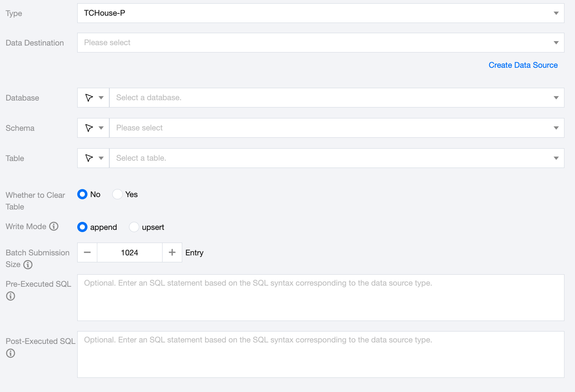The height and width of the screenshot is (392, 575).
Task: Click the Write Mode info icon
Action: 54,226
